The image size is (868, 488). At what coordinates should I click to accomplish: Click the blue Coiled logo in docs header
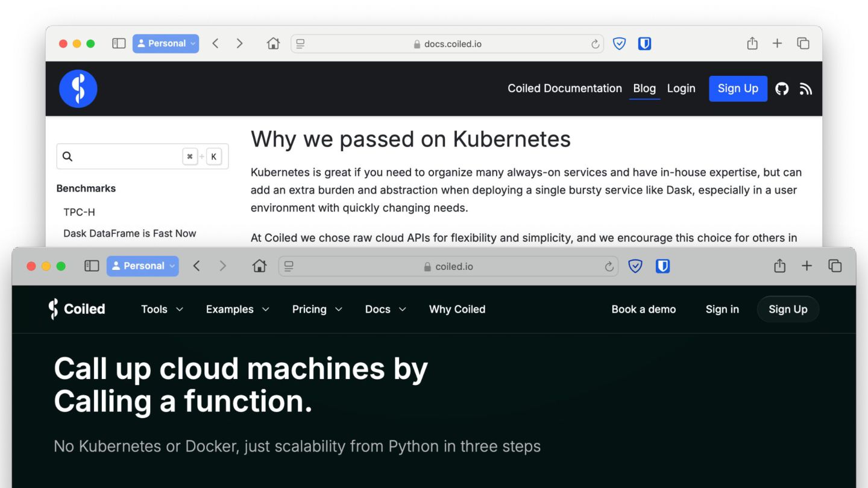tap(78, 89)
